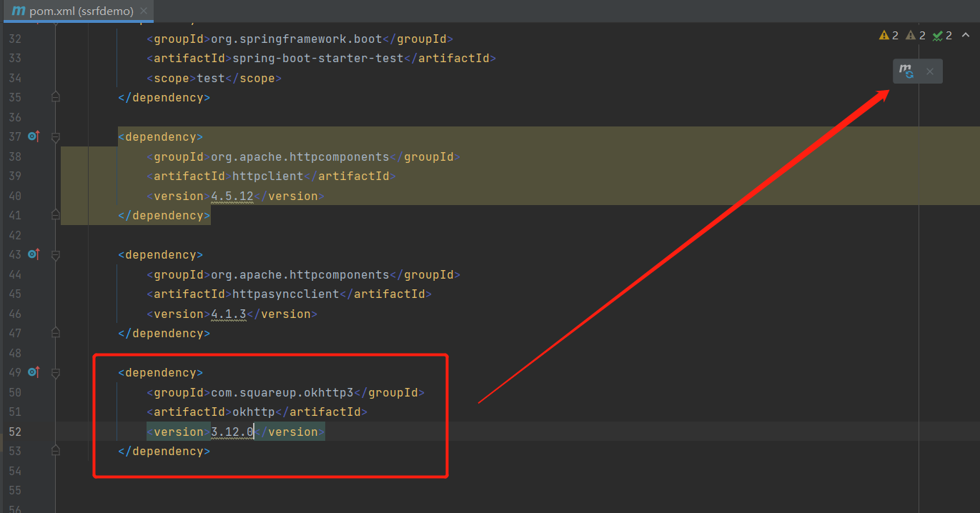Dismiss the floating Maven reload popup
Image resolution: width=980 pixels, height=513 pixels.
(x=930, y=71)
